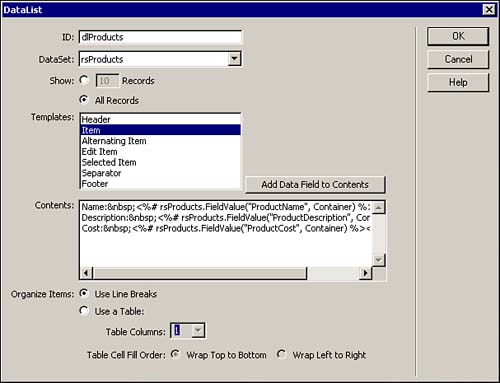Click inside the Contents text area
Viewport: 500px width, 383px height.
coord(226,234)
